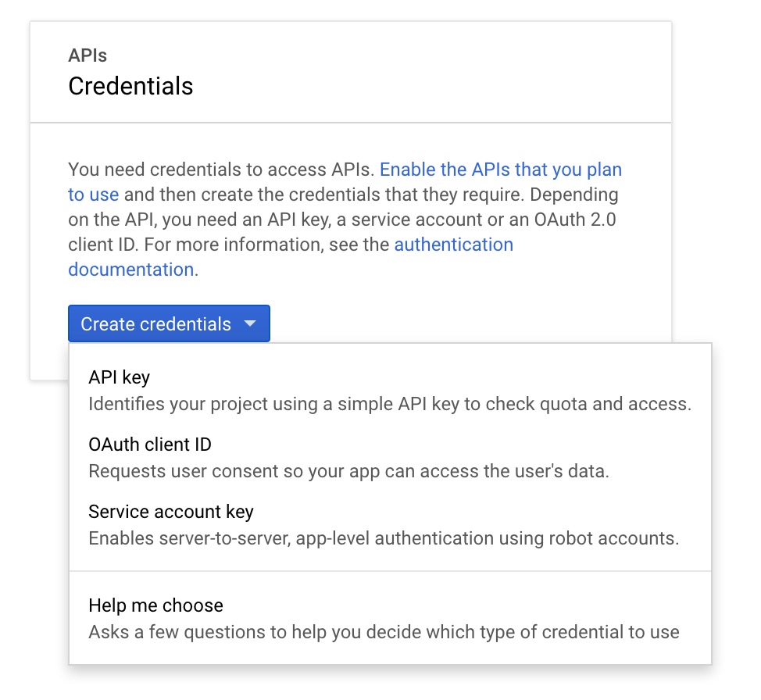Click separator line above Help me choose

pos(390,571)
